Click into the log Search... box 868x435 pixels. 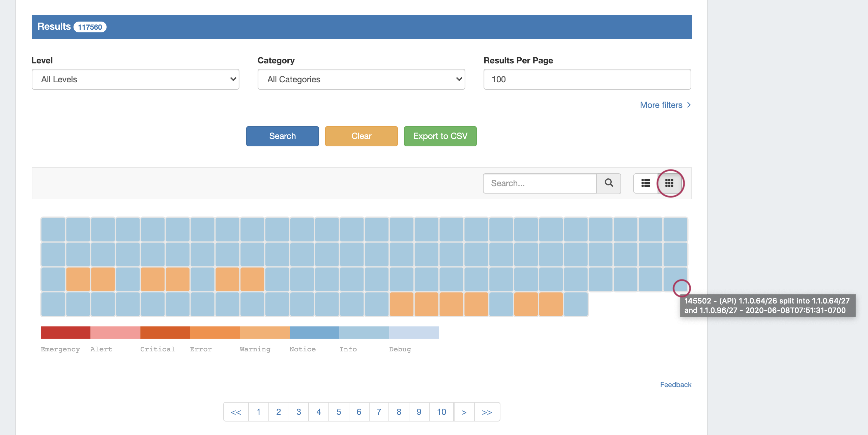tap(540, 183)
